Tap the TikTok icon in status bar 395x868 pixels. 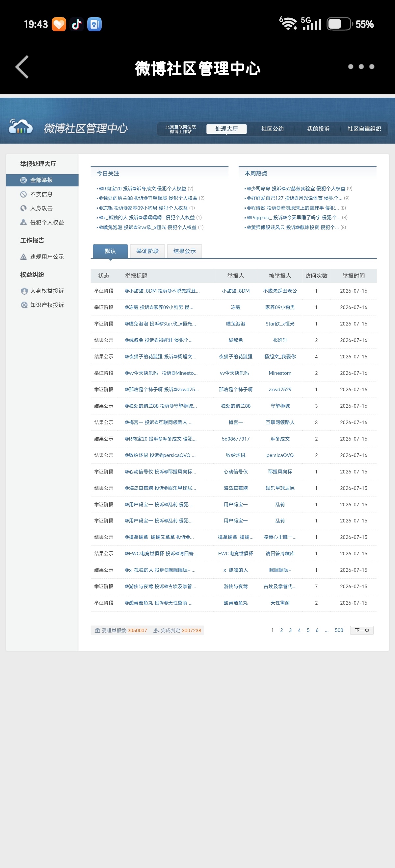click(x=77, y=24)
